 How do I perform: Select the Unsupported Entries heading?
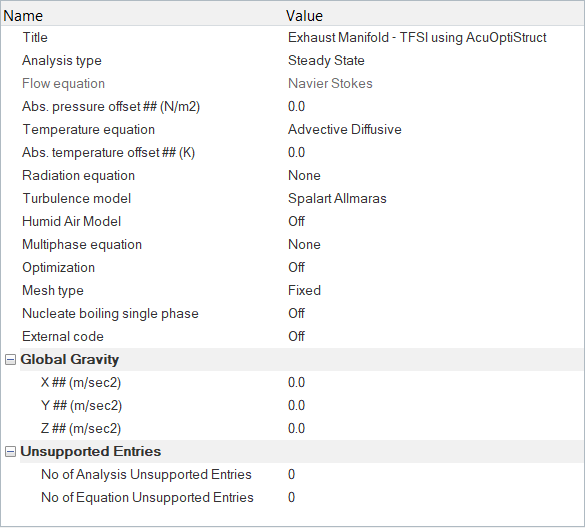tap(91, 452)
